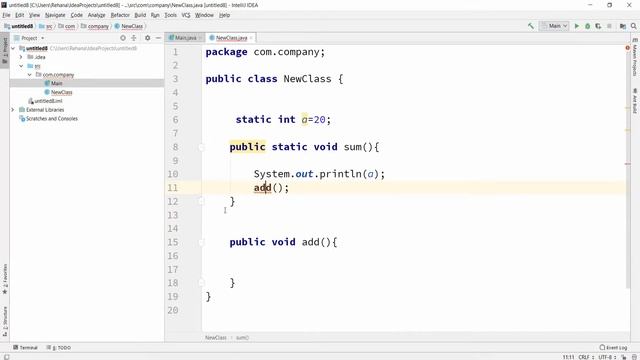Image resolution: width=640 pixels, height=360 pixels.
Task: Build the project with the hammer icon
Action: 531,26
